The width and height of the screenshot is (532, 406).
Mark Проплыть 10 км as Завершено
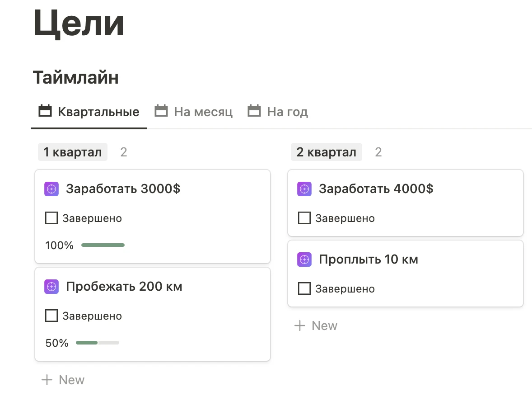(304, 289)
